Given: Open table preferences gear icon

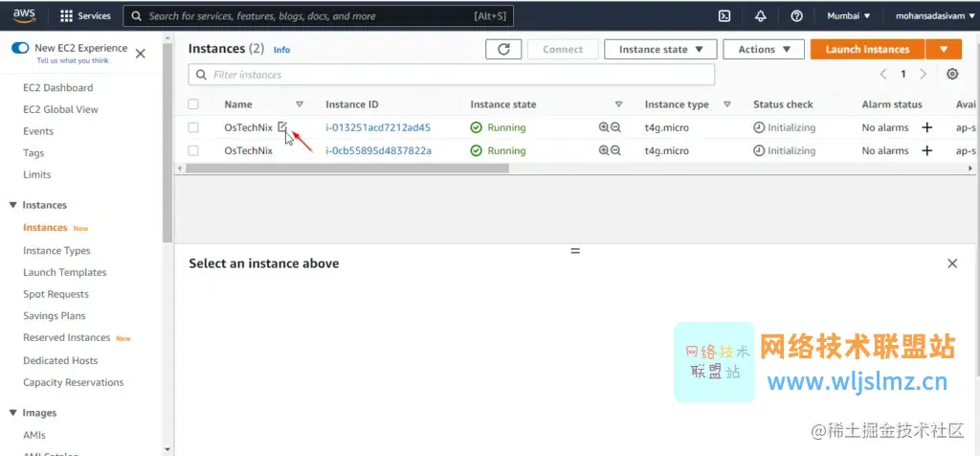Looking at the screenshot, I should [x=952, y=74].
